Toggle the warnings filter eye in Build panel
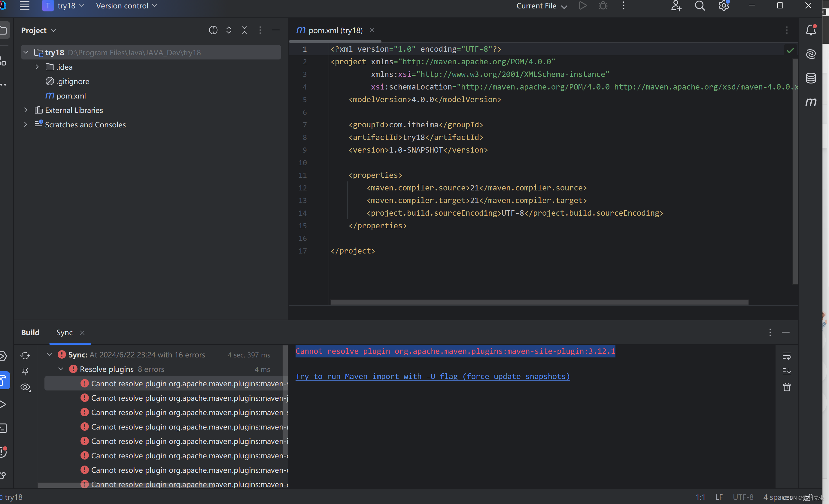829x504 pixels. 25,387
